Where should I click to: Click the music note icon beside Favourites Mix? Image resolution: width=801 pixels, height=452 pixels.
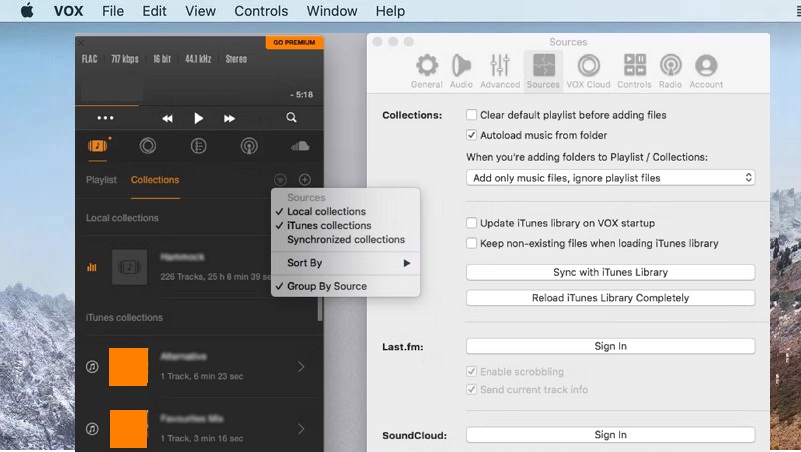click(x=92, y=429)
